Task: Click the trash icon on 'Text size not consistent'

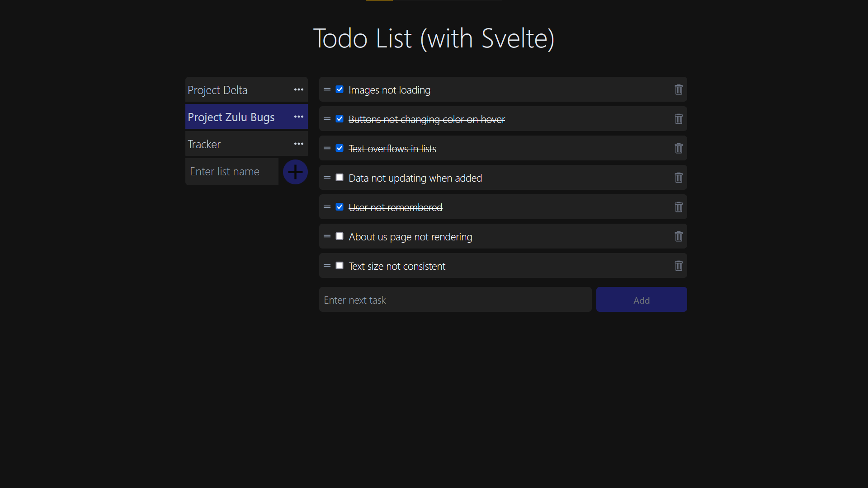Action: coord(679,266)
